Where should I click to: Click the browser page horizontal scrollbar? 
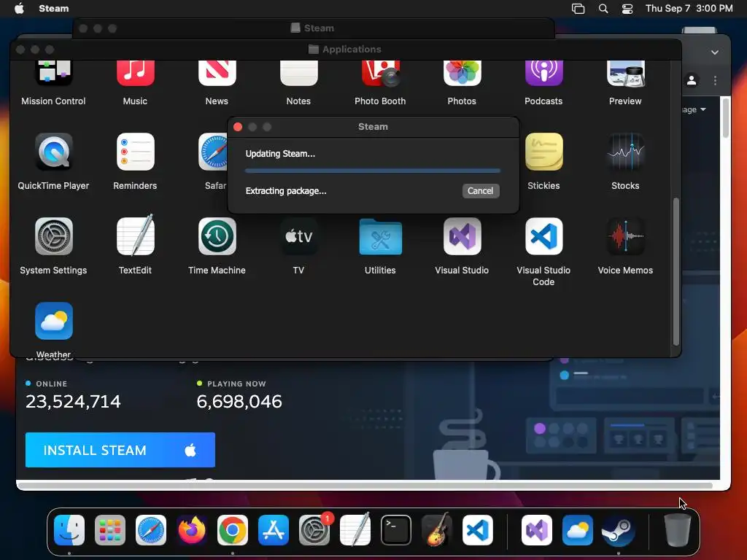(x=366, y=485)
